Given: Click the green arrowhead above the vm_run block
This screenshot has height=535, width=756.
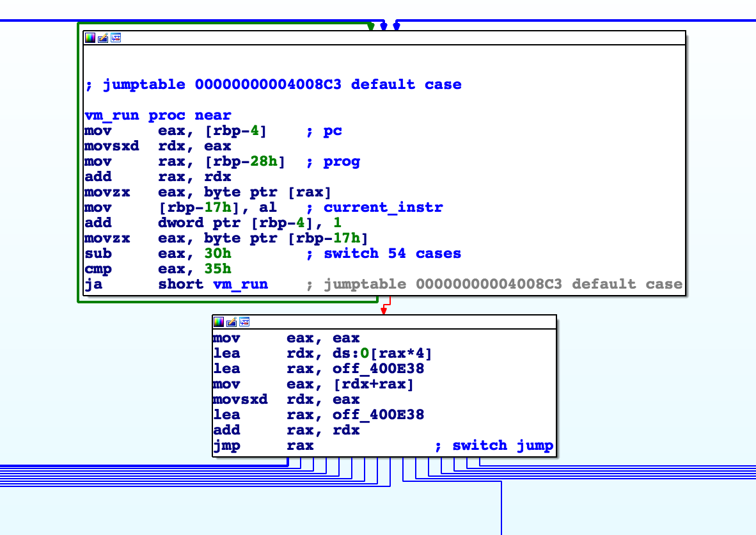Looking at the screenshot, I should point(371,27).
